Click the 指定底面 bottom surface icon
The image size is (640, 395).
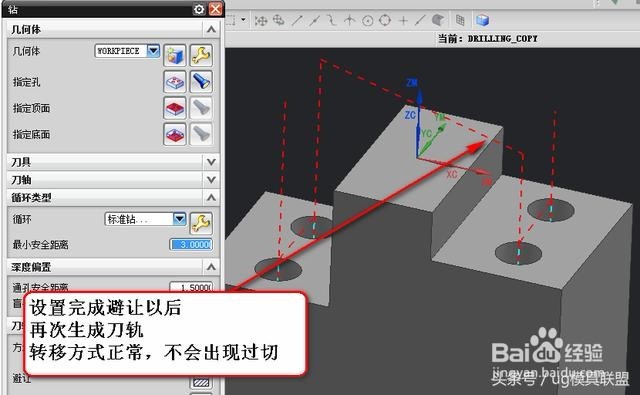[175, 134]
